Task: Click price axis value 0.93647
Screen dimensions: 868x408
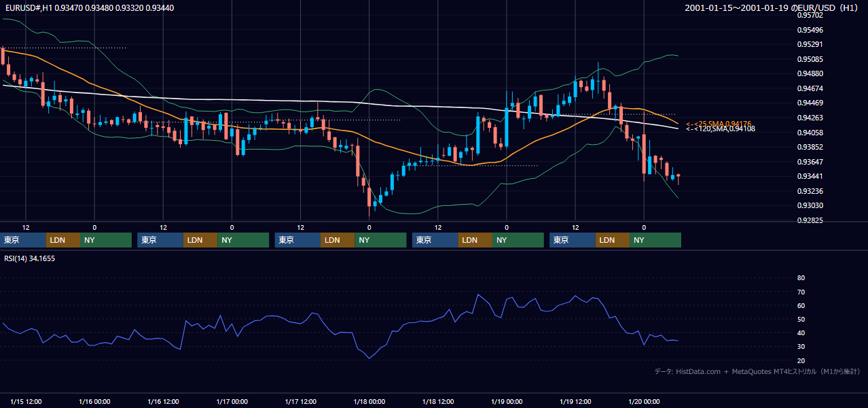Action: pyautogui.click(x=809, y=162)
